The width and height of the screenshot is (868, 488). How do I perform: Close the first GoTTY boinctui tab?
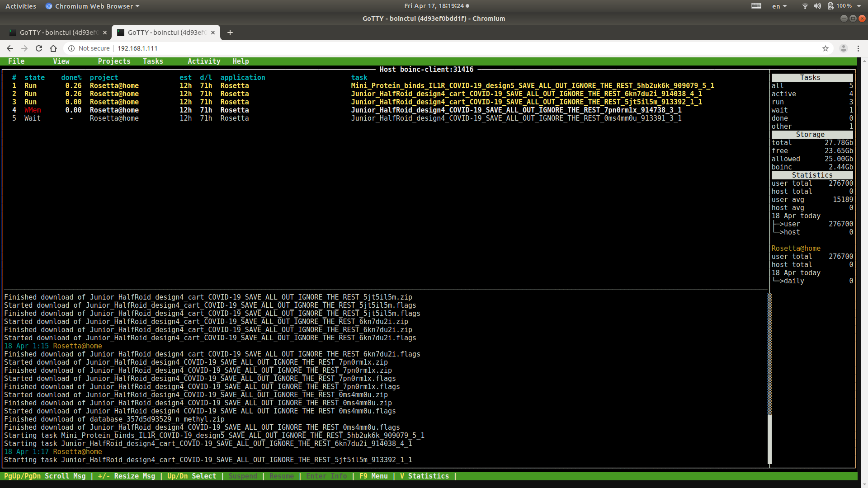[x=105, y=33]
